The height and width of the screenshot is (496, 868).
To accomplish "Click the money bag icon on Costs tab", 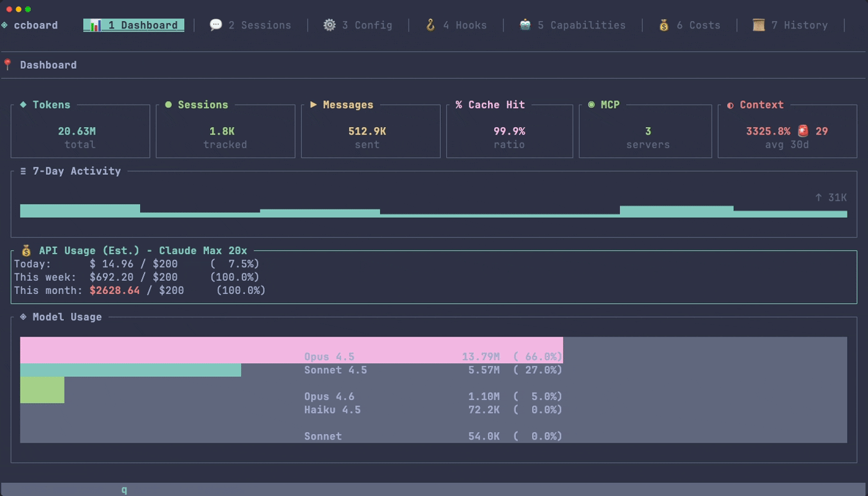I will [x=663, y=25].
